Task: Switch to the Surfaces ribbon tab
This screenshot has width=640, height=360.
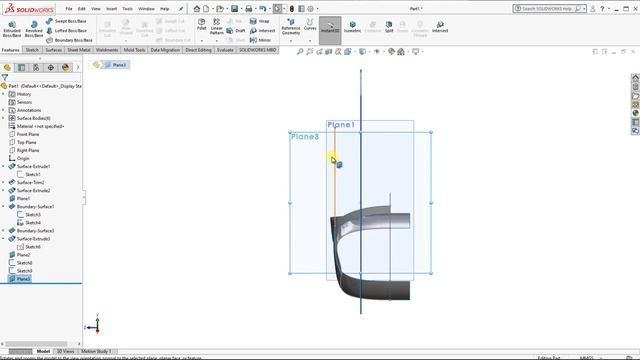Action: click(x=53, y=50)
